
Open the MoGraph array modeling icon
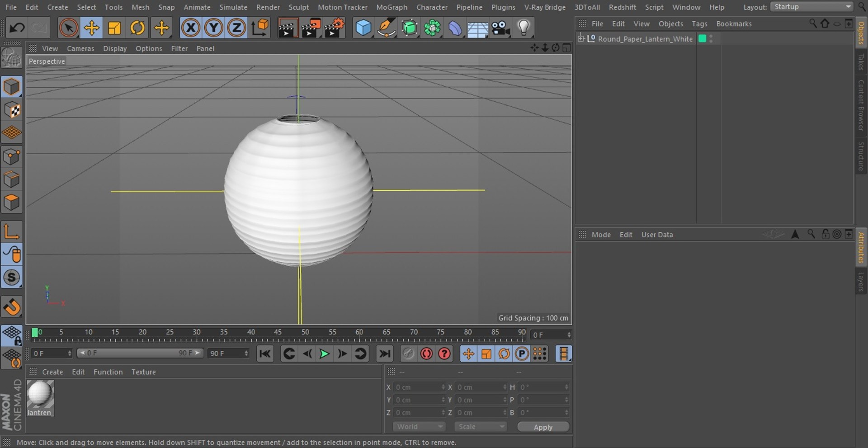click(x=432, y=28)
